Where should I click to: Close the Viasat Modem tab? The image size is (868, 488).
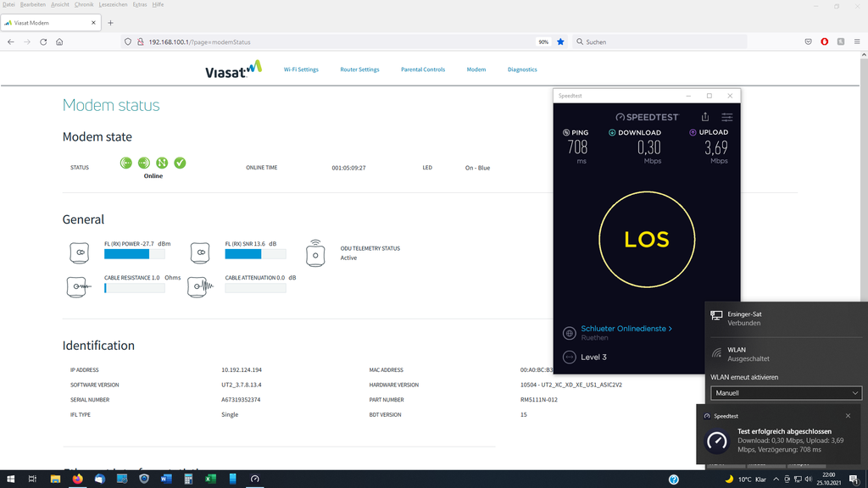pos(93,23)
